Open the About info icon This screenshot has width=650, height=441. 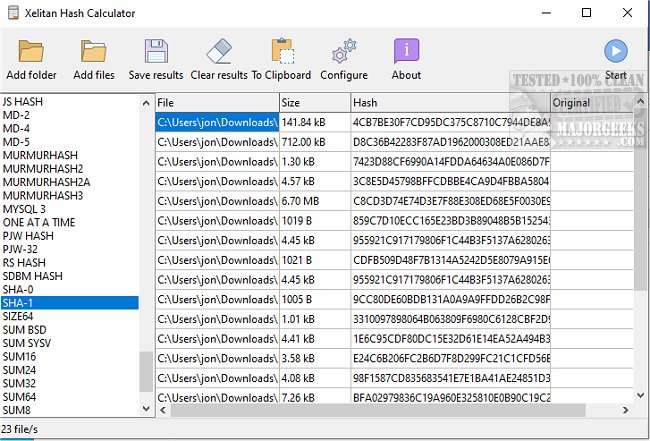point(406,51)
